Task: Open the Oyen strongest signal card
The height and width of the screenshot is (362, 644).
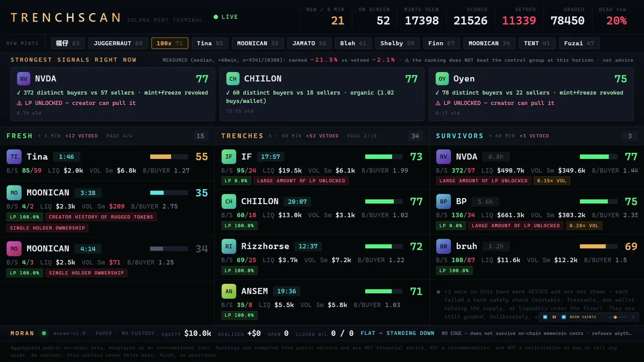Action: [x=531, y=95]
